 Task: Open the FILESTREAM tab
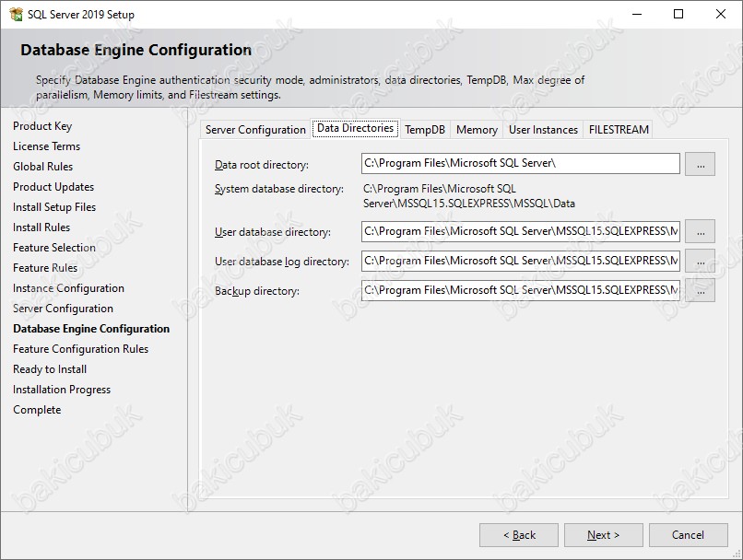[x=619, y=130]
